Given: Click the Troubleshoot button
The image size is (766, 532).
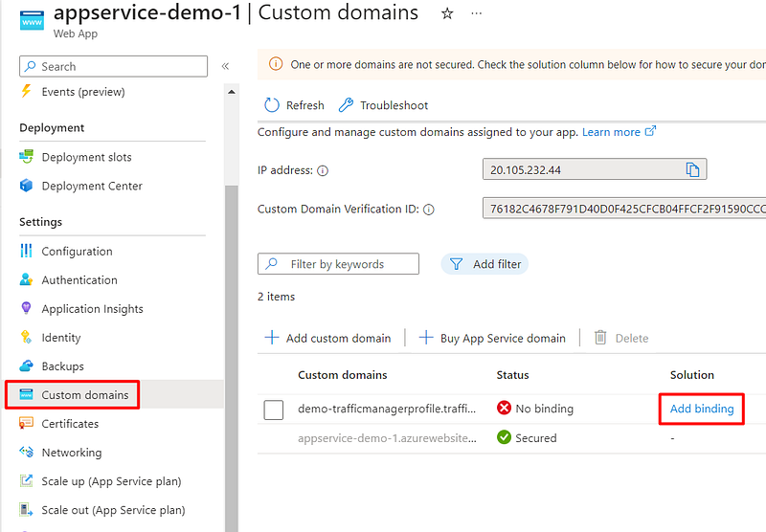Looking at the screenshot, I should click(384, 105).
